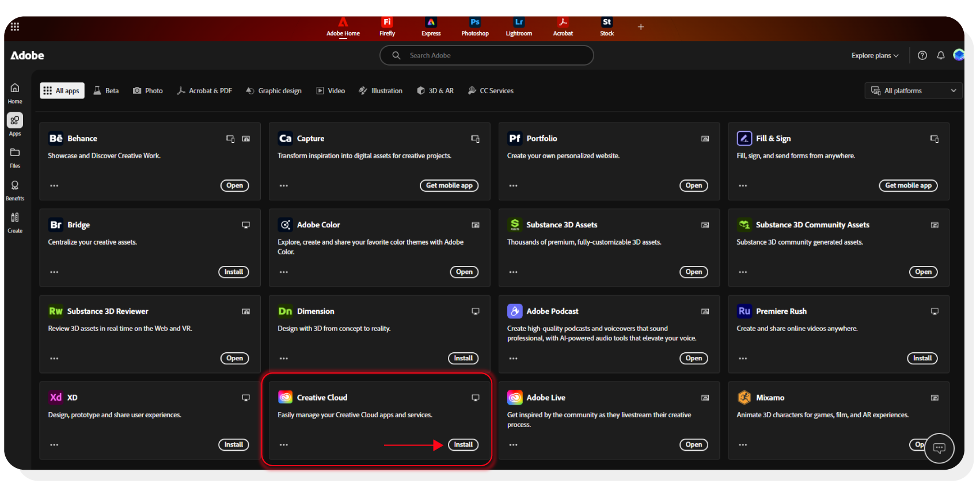
Task: Select the Illustration filter tab
Action: click(x=381, y=91)
